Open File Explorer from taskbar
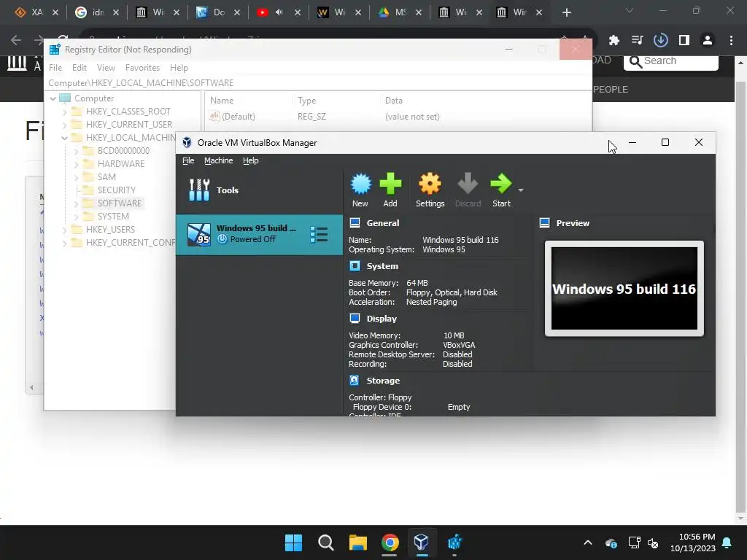The height and width of the screenshot is (560, 747). point(357,542)
